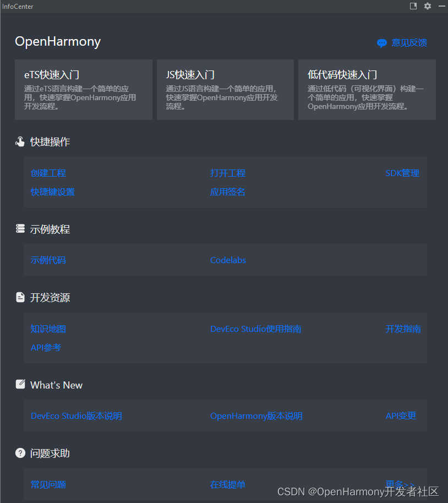The width and height of the screenshot is (448, 503).
Task: Open the 知识地图 link
Action: coord(48,329)
